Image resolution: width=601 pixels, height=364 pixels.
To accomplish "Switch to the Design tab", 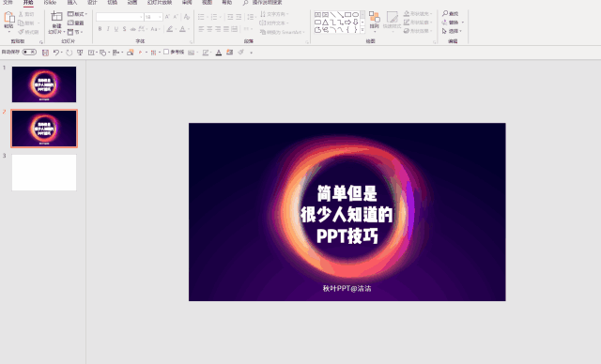I will coord(92,3).
